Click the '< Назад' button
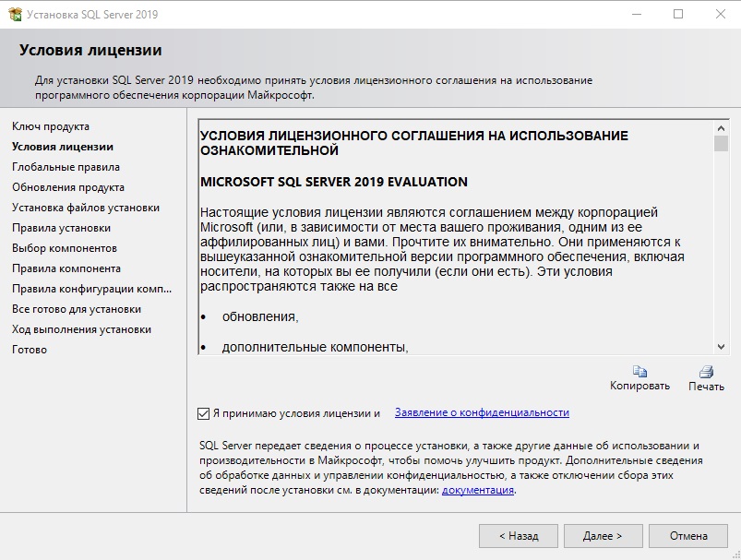This screenshot has width=741, height=560. click(519, 536)
